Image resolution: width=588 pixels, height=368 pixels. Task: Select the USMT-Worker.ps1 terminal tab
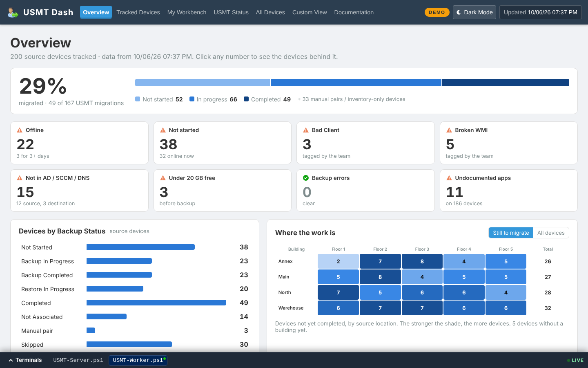[x=138, y=360]
